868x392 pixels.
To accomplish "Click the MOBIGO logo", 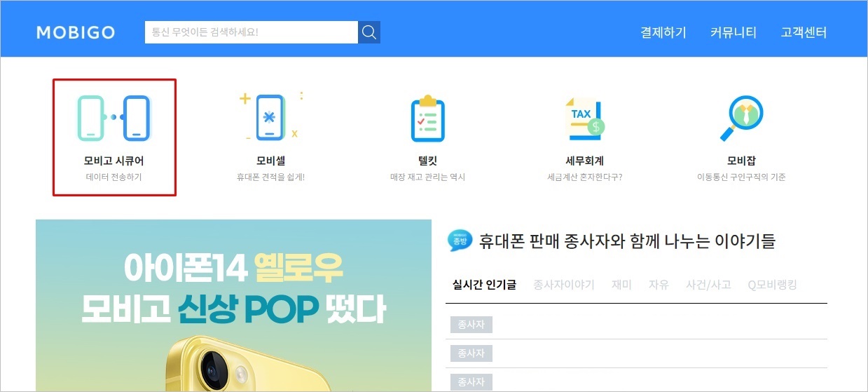I will point(76,33).
